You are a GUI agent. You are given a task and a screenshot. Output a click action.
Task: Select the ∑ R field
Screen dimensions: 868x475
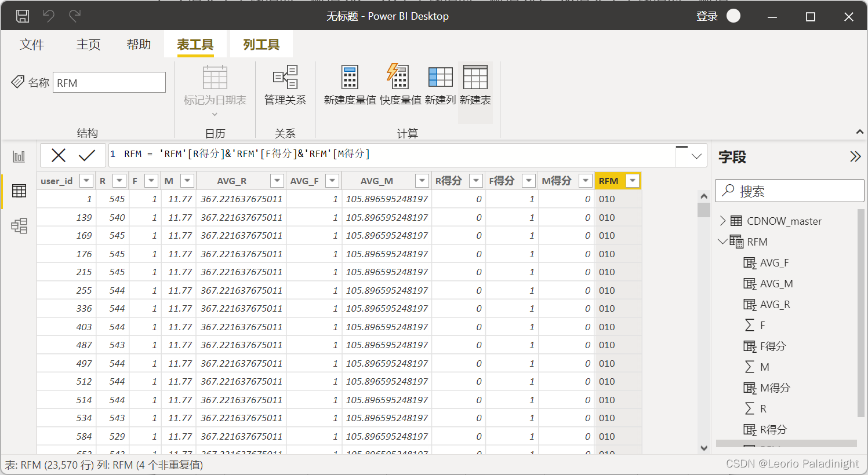click(x=756, y=409)
